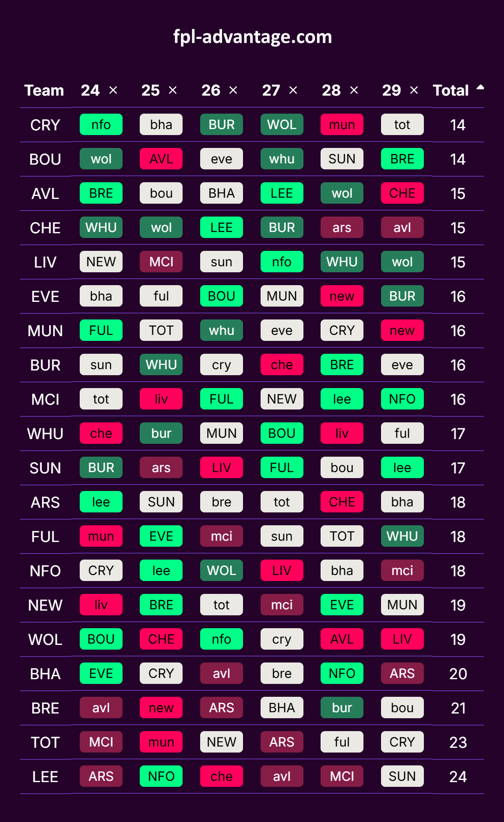The width and height of the screenshot is (504, 822).
Task: Select the CRY team row label
Action: tap(45, 125)
